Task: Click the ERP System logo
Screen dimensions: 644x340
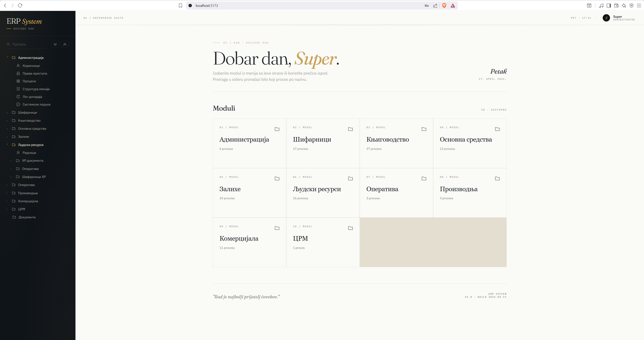Action: [x=24, y=21]
